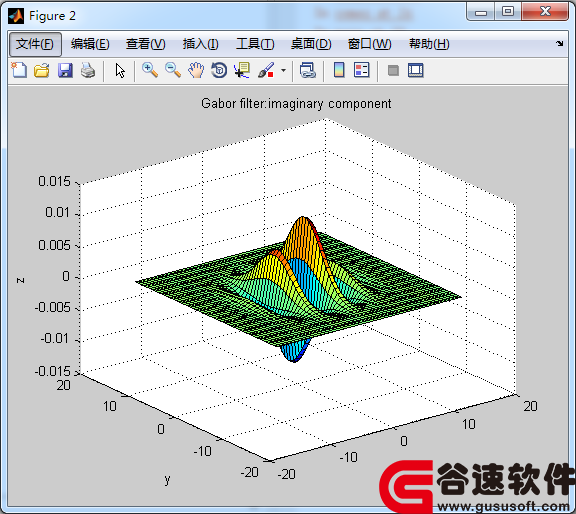Open the 工具(T) menu

tap(255, 44)
